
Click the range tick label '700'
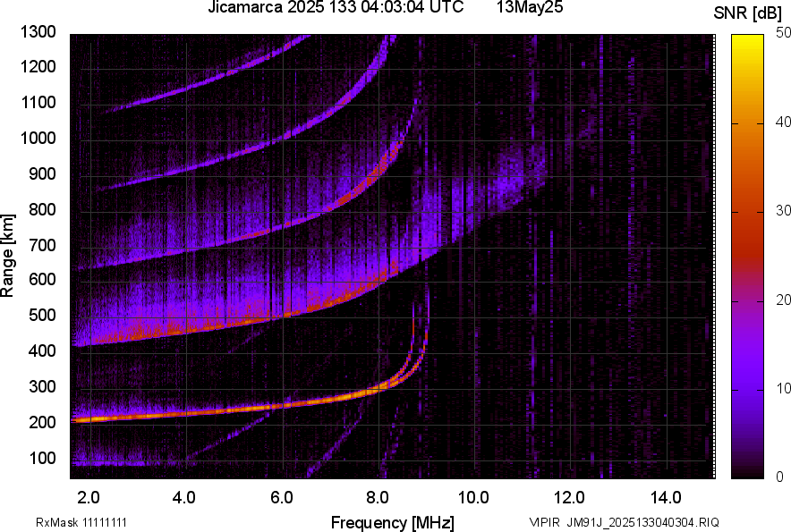click(42, 246)
